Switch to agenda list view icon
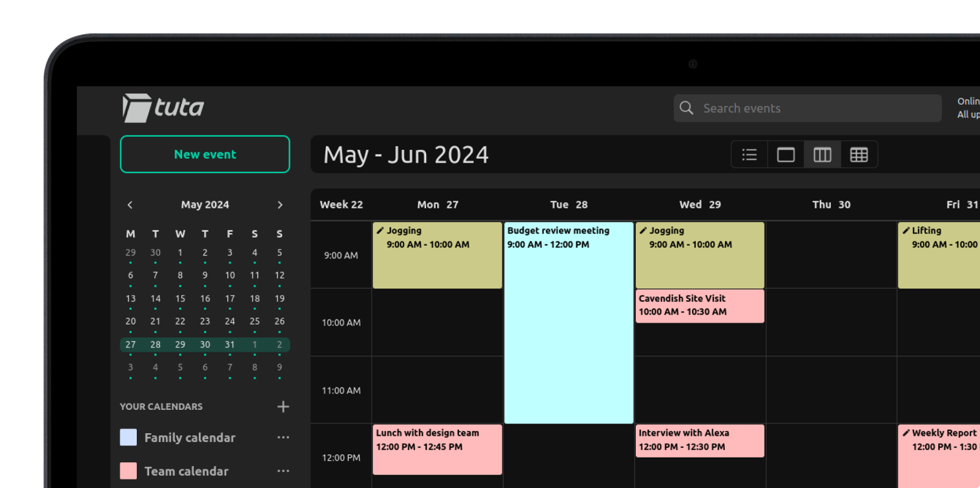The height and width of the screenshot is (488, 980). (x=750, y=155)
